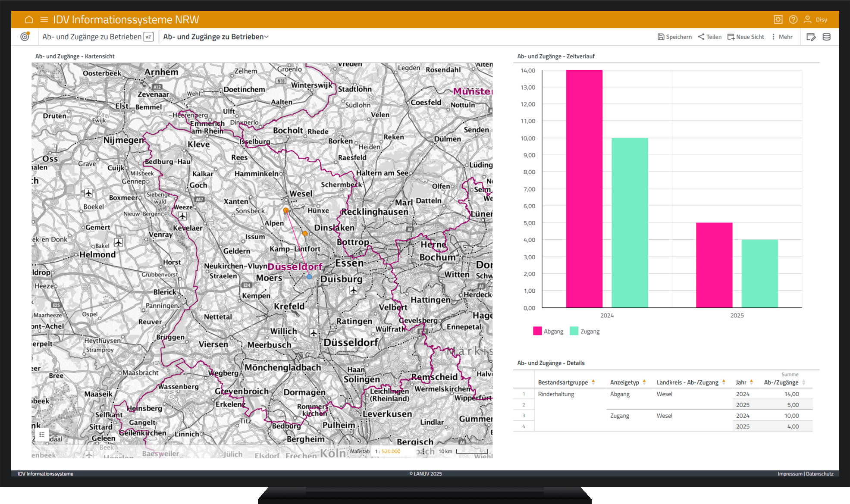Viewport: 850px width, 504px height.
Task: Toggle map legend list icon
Action: pyautogui.click(x=42, y=435)
